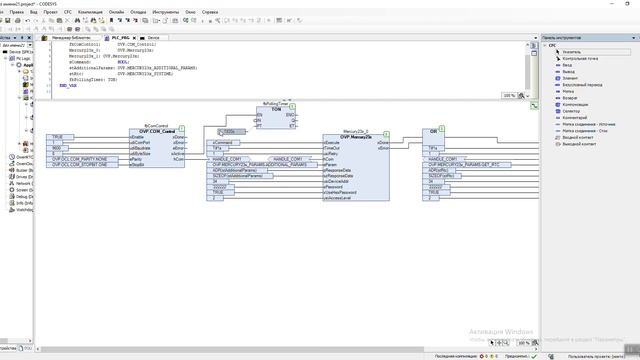
Task: Open the Правка menu
Action: 17,12
